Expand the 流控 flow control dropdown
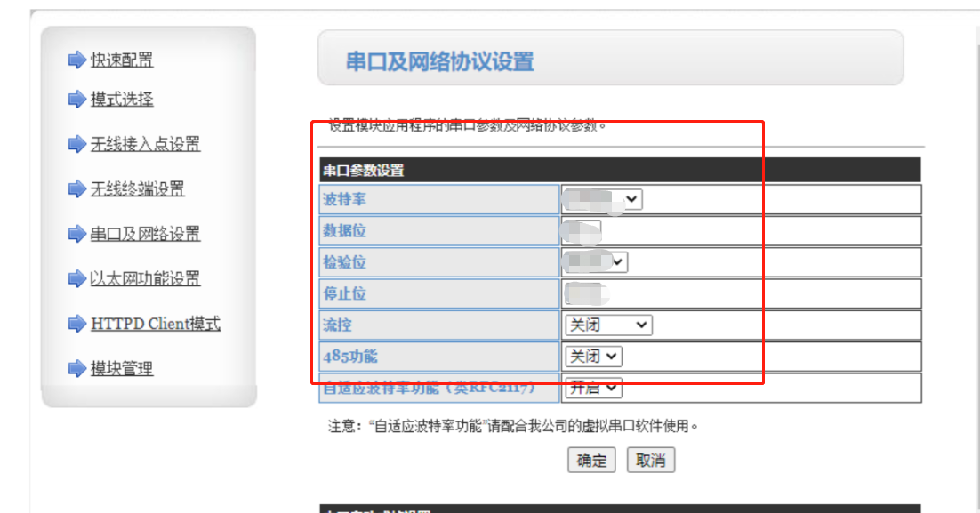 pyautogui.click(x=608, y=325)
